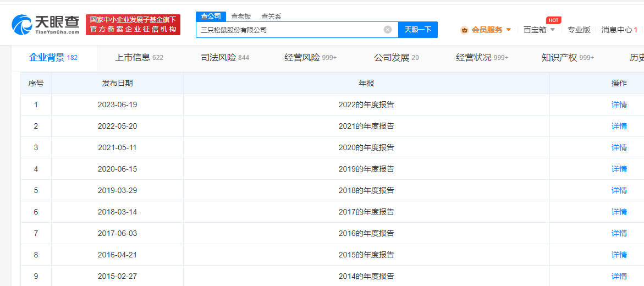The height and width of the screenshot is (286, 644).
Task: Click the 发布日期 column header
Action: [x=118, y=83]
